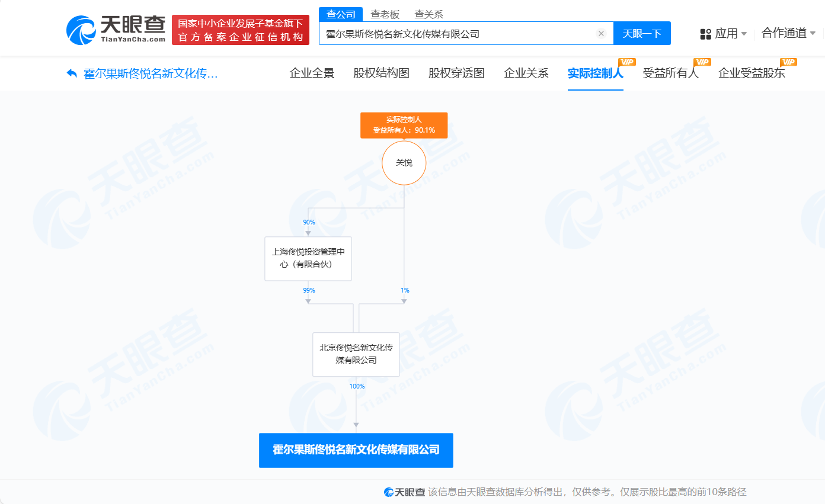Click the VIP badge on 实际控制人 tab

point(627,61)
